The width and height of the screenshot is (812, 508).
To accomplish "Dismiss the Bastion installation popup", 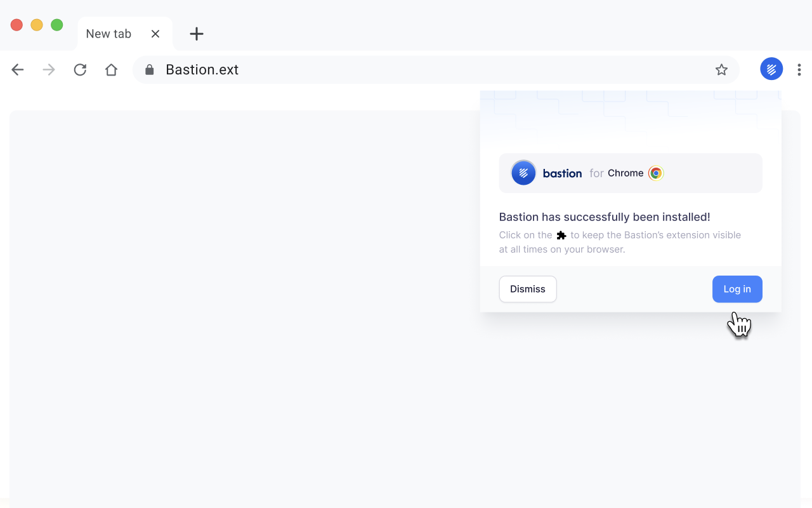I will (528, 289).
